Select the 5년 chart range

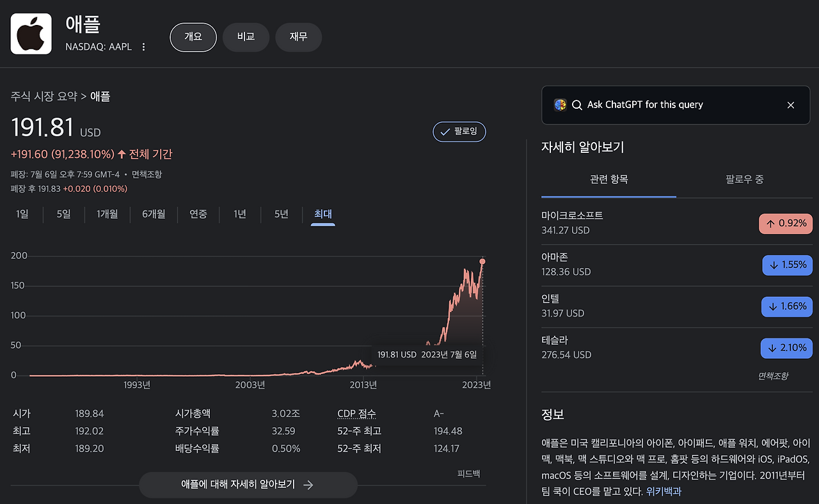click(282, 214)
